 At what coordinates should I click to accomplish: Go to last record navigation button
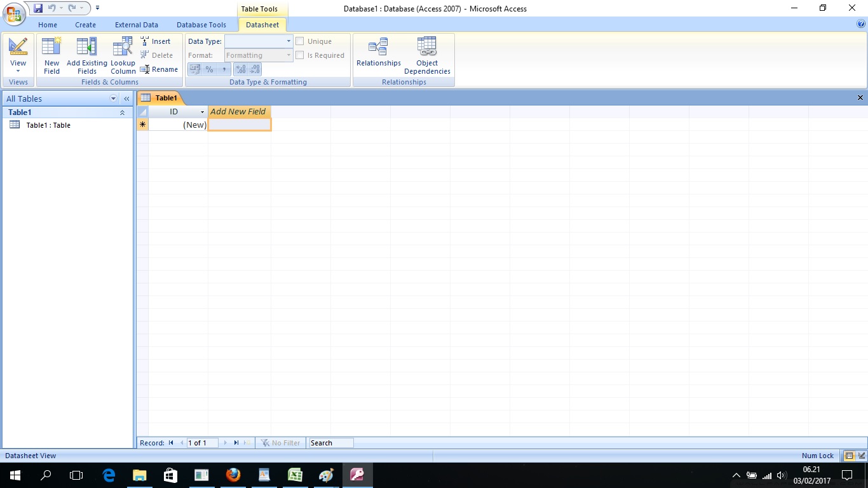(236, 443)
